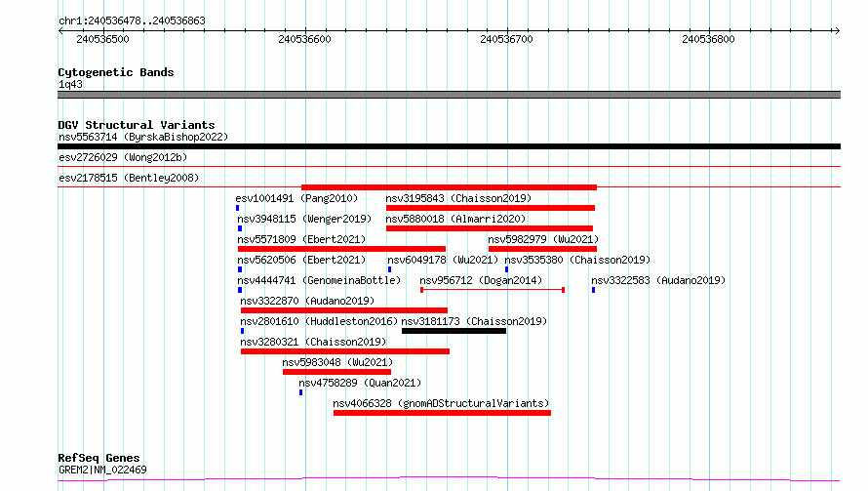Click variant label nsv2801610 (Huddleston2016)
868x491 pixels.
319,321
